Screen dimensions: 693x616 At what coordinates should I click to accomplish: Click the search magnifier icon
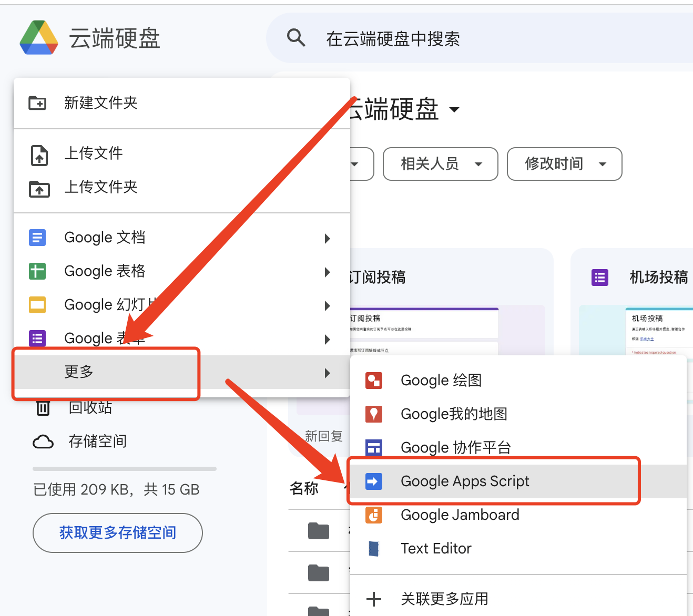pos(296,37)
